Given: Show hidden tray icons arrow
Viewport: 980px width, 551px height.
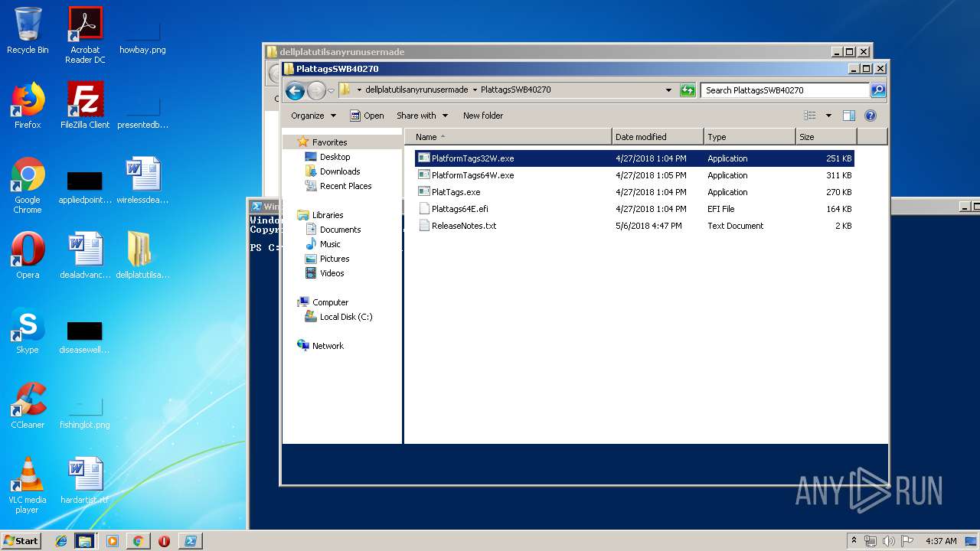Looking at the screenshot, I should click(x=854, y=541).
